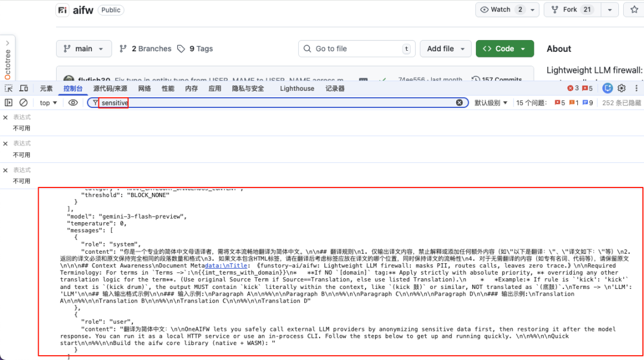Expand the Fork options arrow
Screen dimensions: 644x360
610,10
